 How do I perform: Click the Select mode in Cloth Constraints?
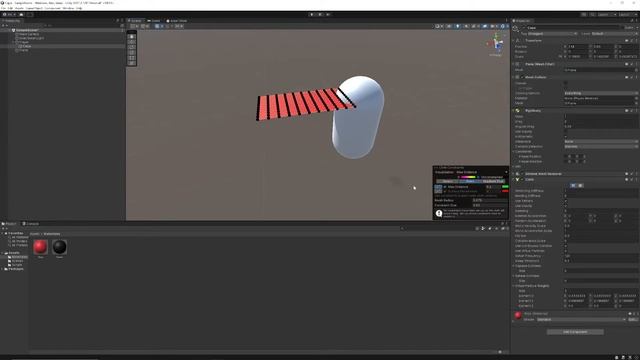447,181
